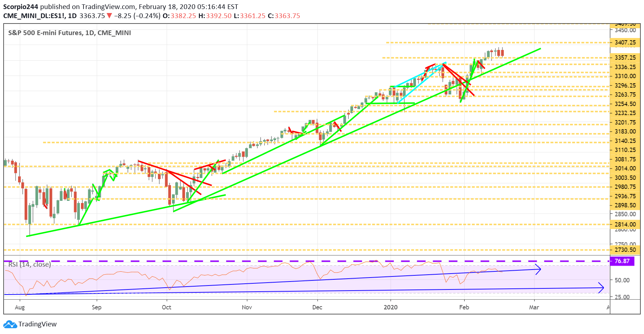The width and height of the screenshot is (644, 334).
Task: Click the Sep label on time axis
Action: point(96,307)
